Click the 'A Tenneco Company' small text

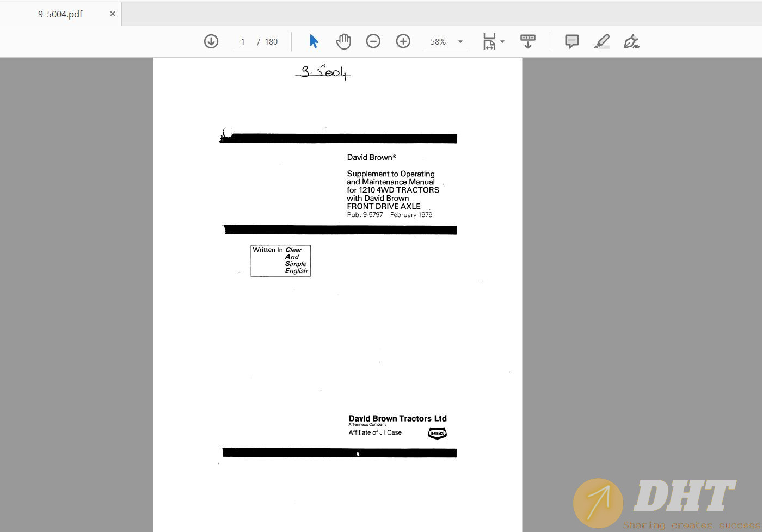pos(367,425)
